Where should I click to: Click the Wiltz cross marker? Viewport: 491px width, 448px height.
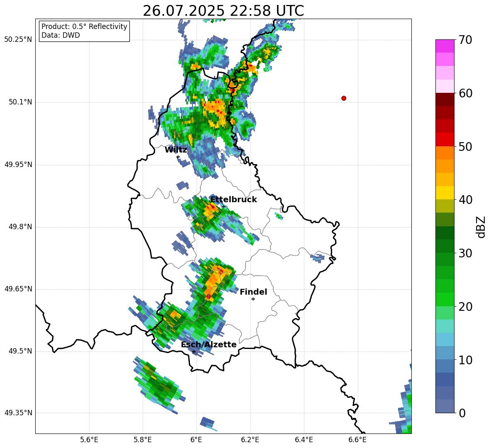point(178,157)
